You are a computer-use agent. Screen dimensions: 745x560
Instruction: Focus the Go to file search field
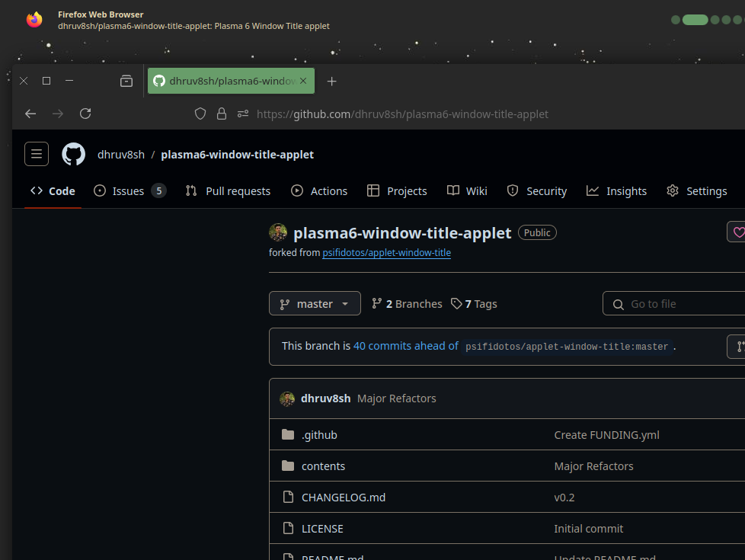point(673,304)
